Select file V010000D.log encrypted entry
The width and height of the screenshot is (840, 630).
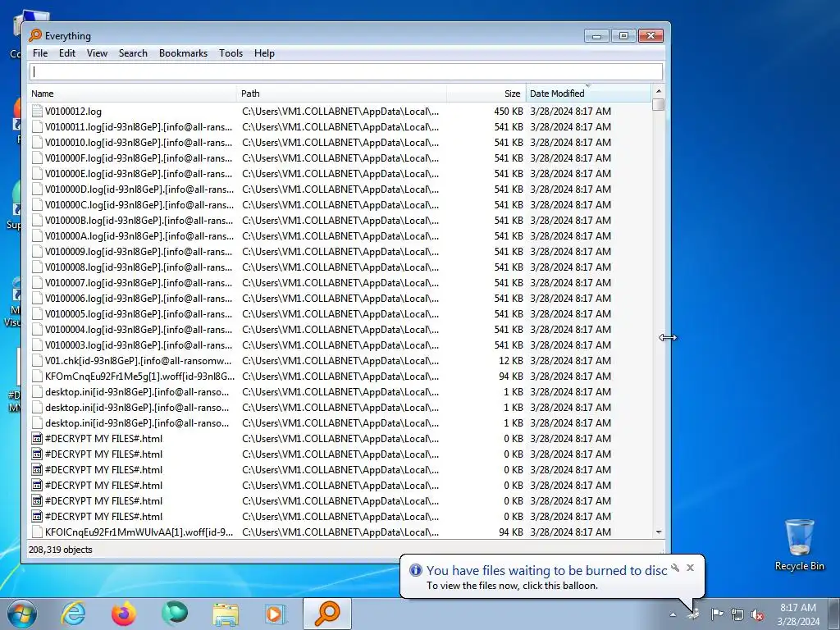[139, 189]
